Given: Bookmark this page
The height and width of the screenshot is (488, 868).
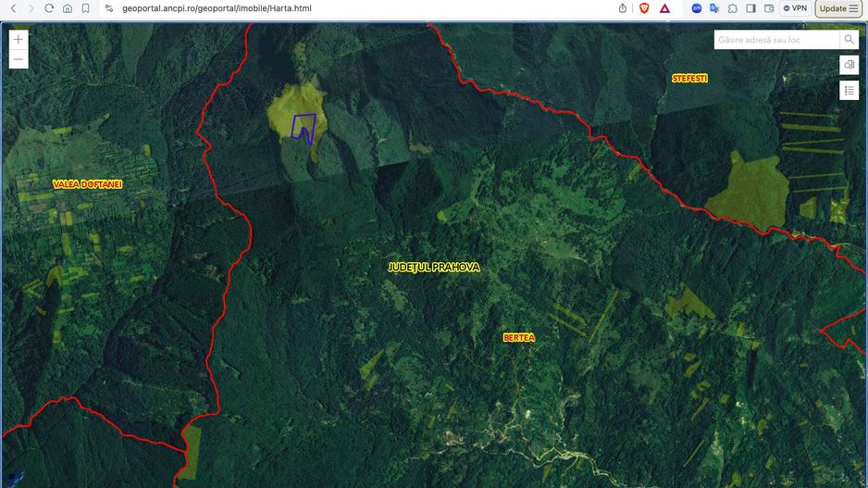Looking at the screenshot, I should 85,8.
